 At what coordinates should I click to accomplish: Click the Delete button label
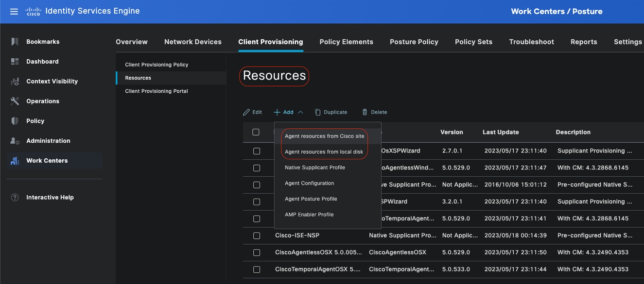click(379, 112)
